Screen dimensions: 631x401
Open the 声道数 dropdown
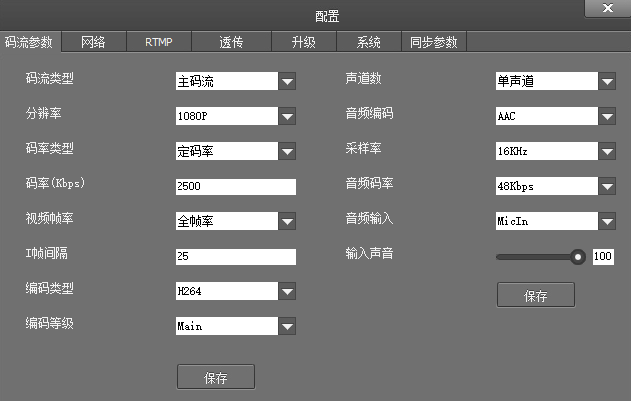click(607, 82)
